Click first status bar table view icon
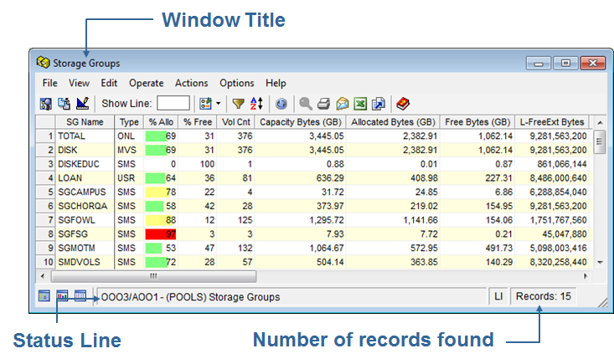The image size is (614, 364). tap(44, 296)
